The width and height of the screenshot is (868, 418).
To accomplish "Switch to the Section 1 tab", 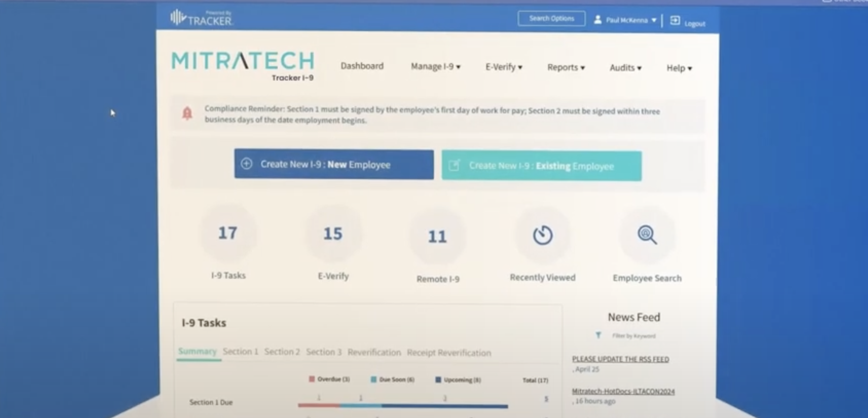I will click(x=240, y=352).
